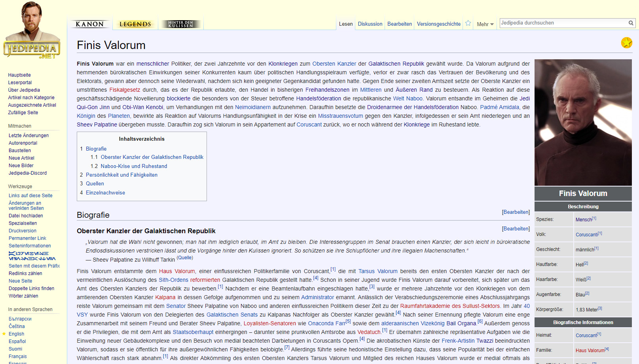This screenshot has height=364, width=639.
Task: Switch to Suomi language version
Action: [15, 349]
